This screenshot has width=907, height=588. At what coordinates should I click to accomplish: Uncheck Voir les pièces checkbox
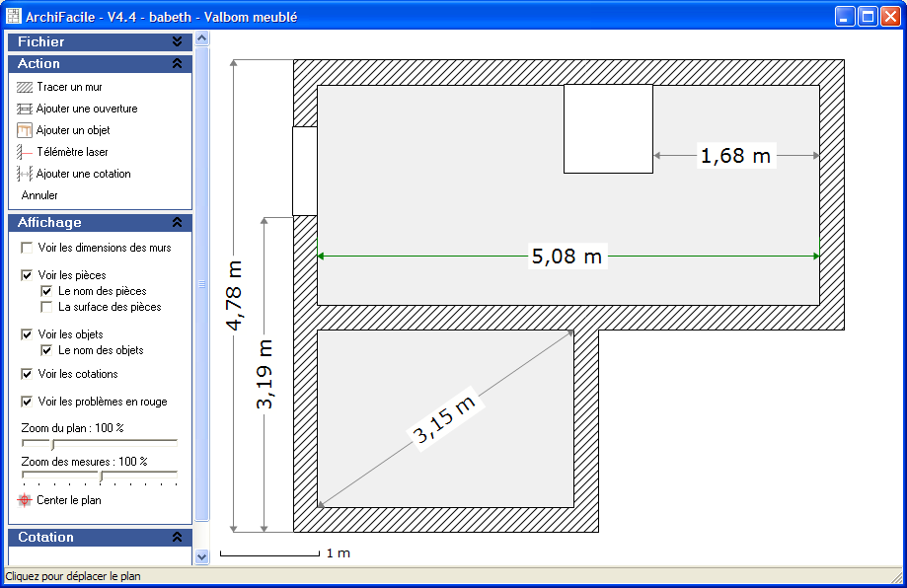pos(27,275)
